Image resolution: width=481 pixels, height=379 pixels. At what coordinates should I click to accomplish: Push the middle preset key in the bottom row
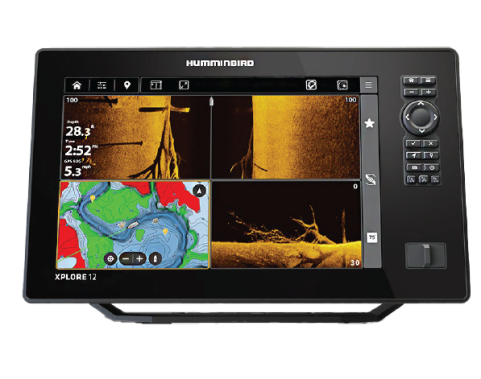[x=423, y=180]
